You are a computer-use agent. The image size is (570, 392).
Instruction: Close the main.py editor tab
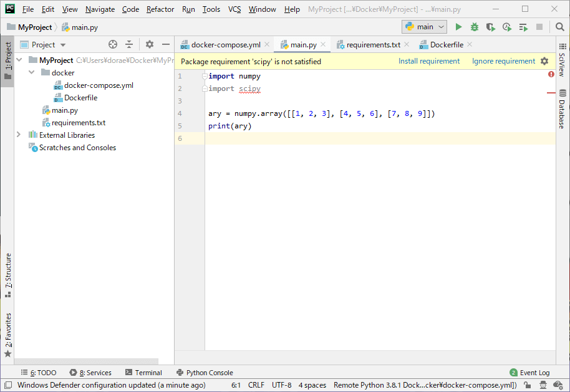(x=323, y=44)
